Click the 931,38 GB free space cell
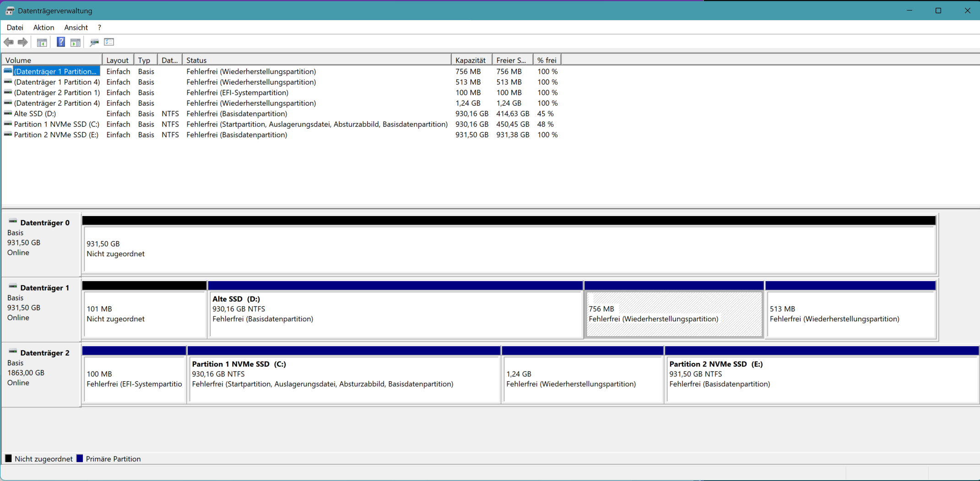The height and width of the screenshot is (481, 980). [x=513, y=135]
